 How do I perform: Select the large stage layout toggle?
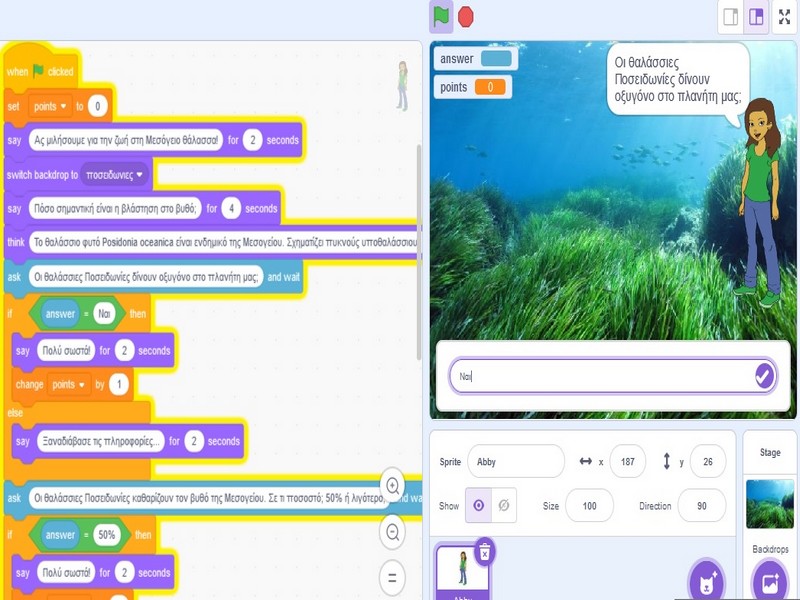(x=757, y=17)
